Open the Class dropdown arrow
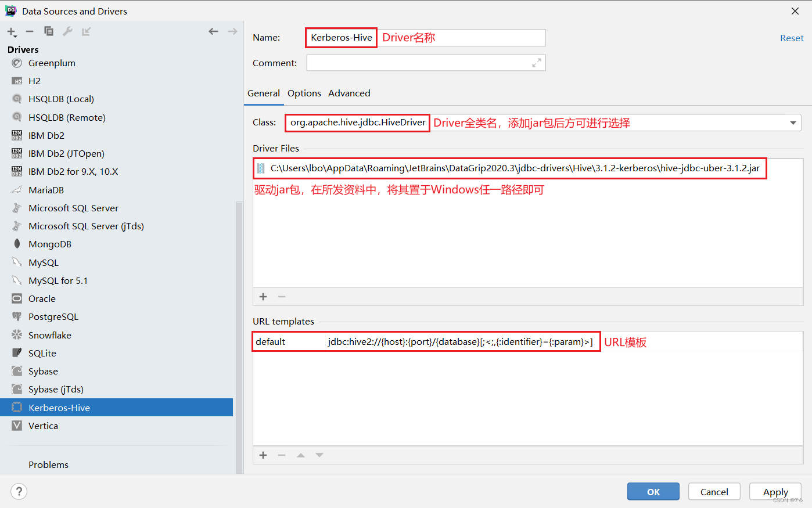 pyautogui.click(x=793, y=123)
